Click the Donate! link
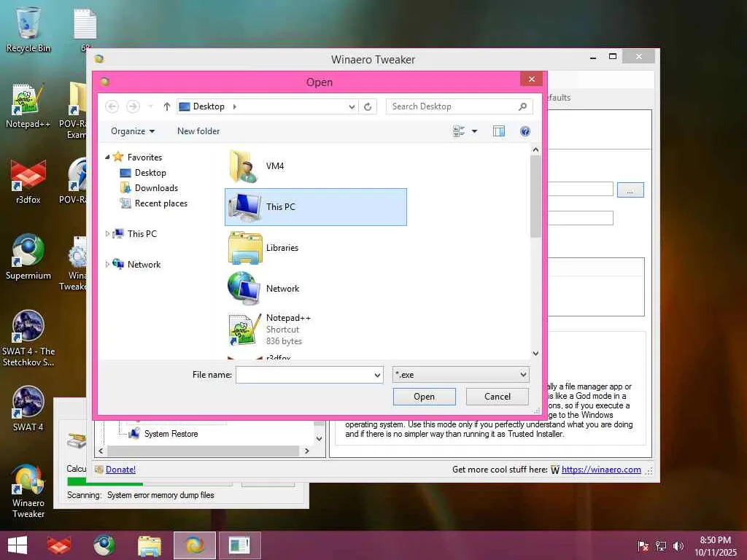 click(x=120, y=470)
